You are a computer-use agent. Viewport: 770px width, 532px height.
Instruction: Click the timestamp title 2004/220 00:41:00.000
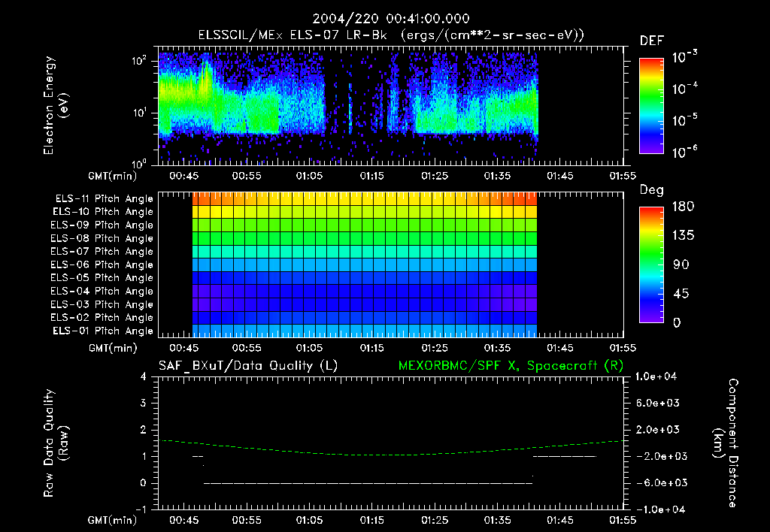tap(391, 19)
